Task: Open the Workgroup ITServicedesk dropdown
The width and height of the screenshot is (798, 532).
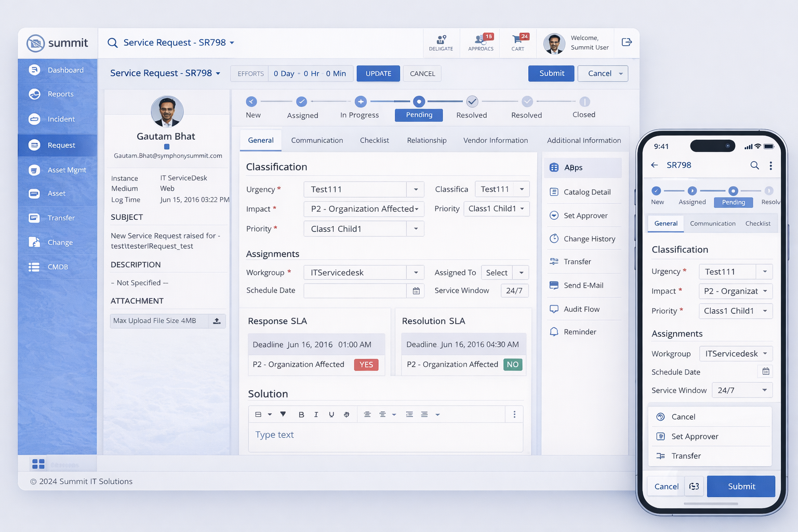Action: (x=416, y=273)
